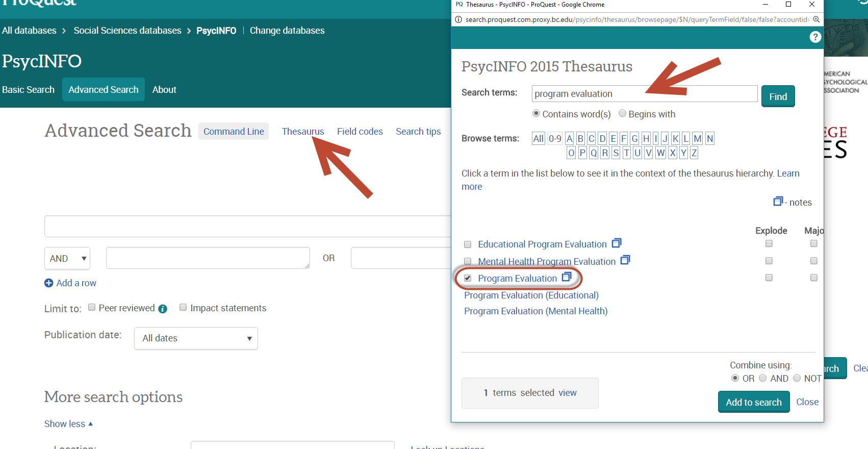This screenshot has width=868, height=449.
Task: Open the thesaurus help question-mark icon
Action: coord(815,37)
